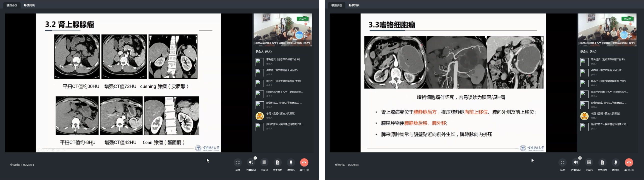Click the 增强CT值42HU caption
Image resolution: width=644 pixels, height=180 pixels.
point(120,142)
